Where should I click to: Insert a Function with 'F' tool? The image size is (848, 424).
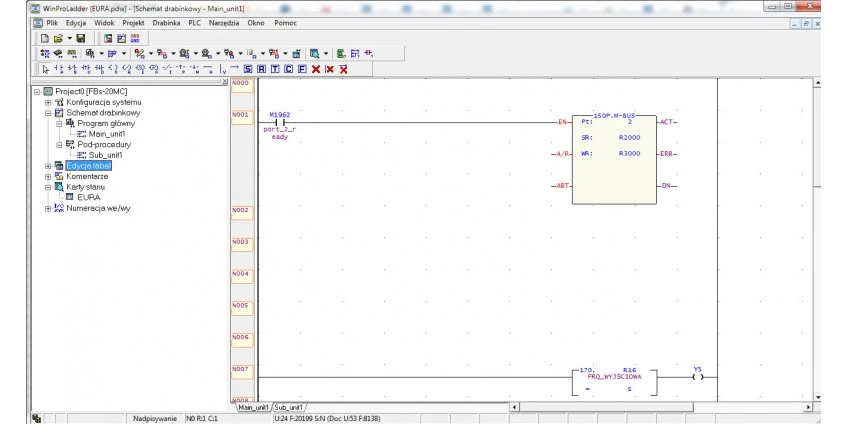[301, 70]
